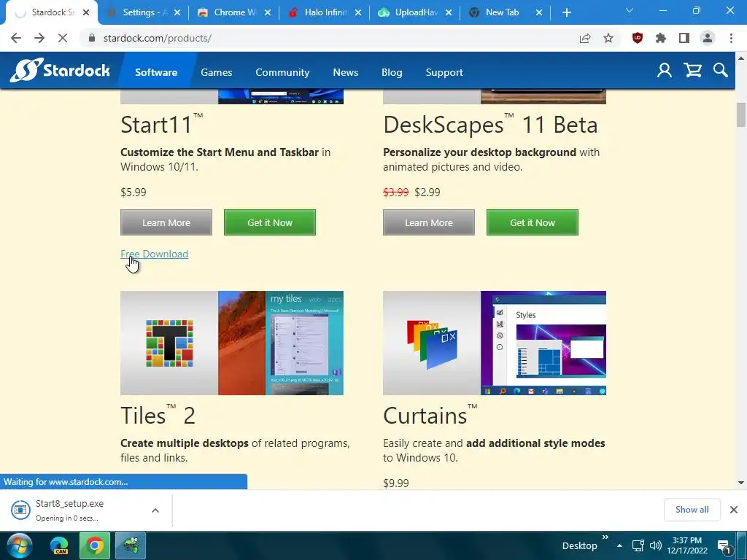
Task: Open a new browser tab with plus
Action: click(566, 13)
